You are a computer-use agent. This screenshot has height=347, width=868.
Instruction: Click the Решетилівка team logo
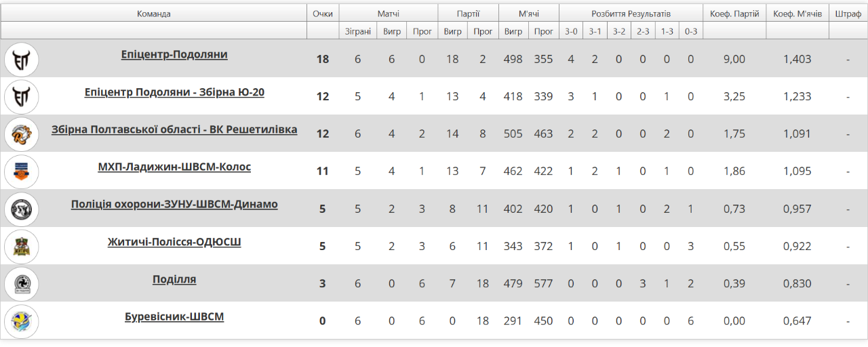pos(22,134)
